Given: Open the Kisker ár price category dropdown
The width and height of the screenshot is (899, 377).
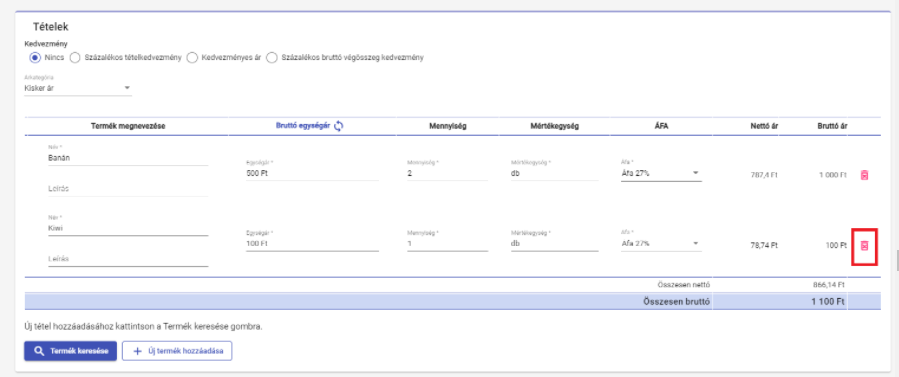Looking at the screenshot, I should 78,88.
